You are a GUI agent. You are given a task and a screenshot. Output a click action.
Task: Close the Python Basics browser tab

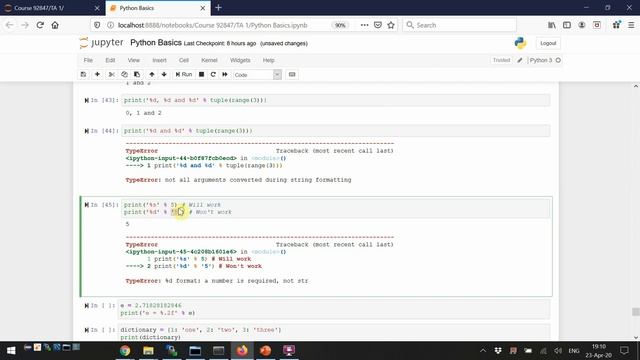pyautogui.click(x=202, y=8)
